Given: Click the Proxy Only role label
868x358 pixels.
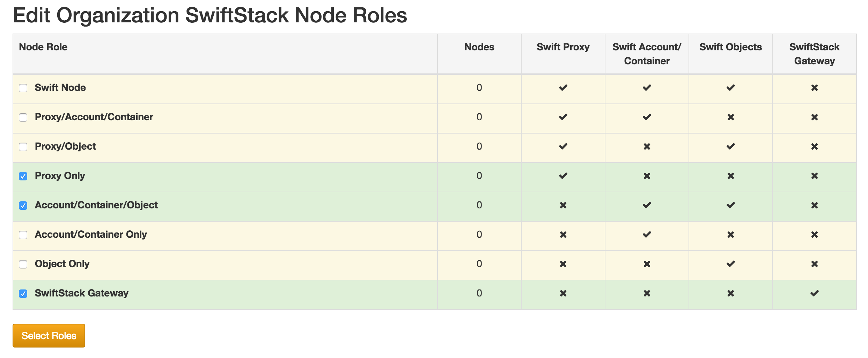Looking at the screenshot, I should [60, 176].
